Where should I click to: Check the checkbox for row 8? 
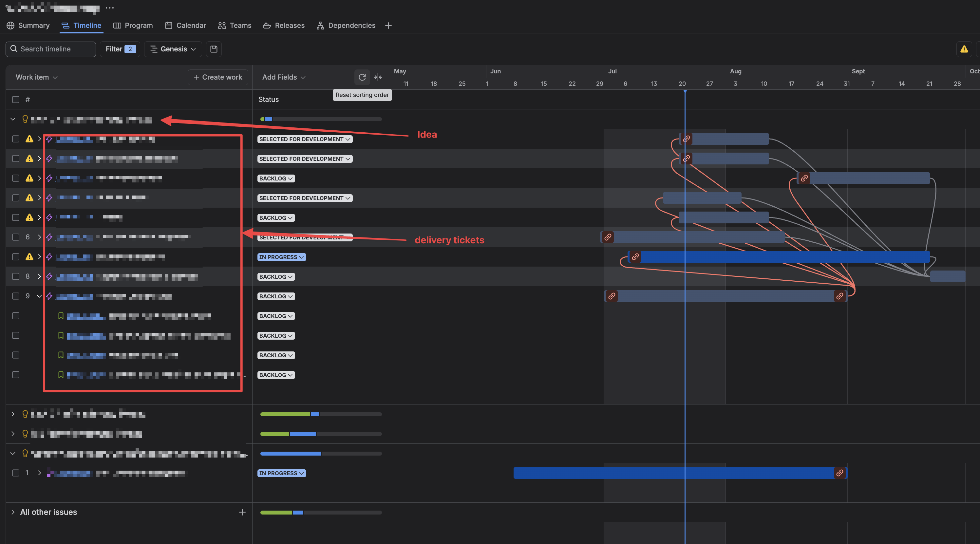click(16, 276)
